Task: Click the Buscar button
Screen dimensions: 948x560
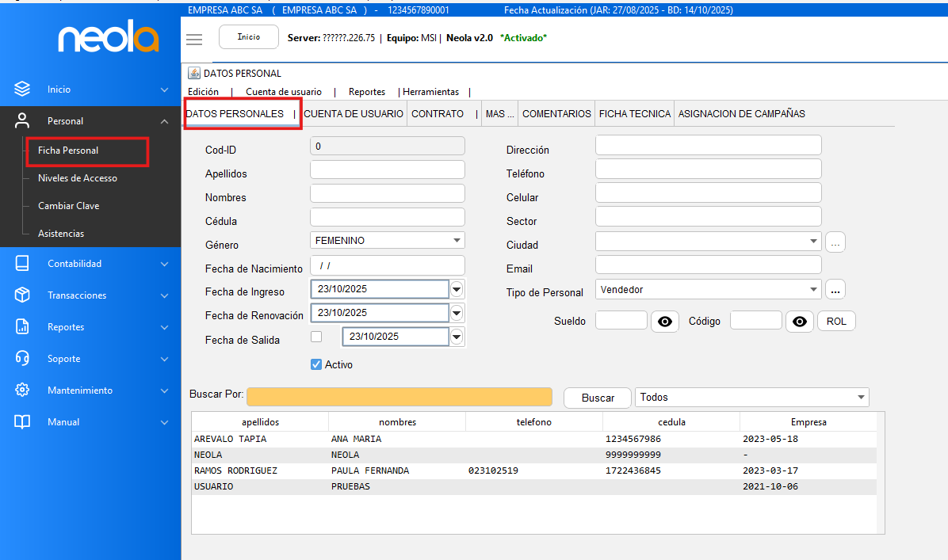Action: pos(598,398)
